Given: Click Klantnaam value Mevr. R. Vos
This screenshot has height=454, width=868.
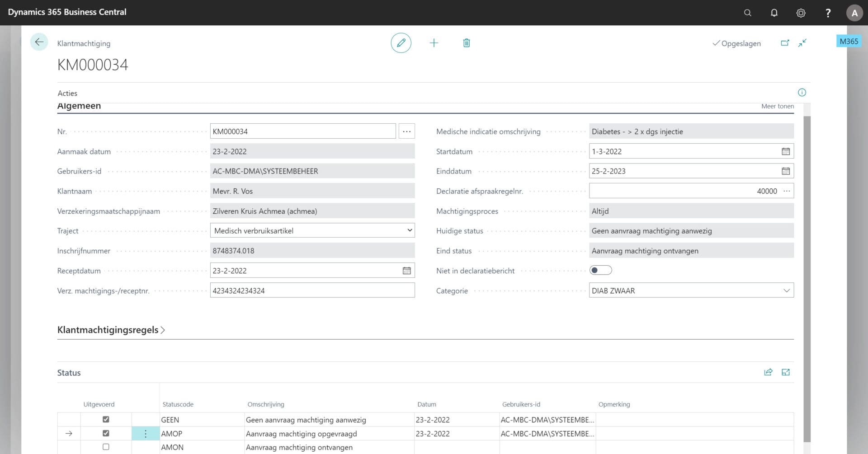Looking at the screenshot, I should click(x=312, y=191).
